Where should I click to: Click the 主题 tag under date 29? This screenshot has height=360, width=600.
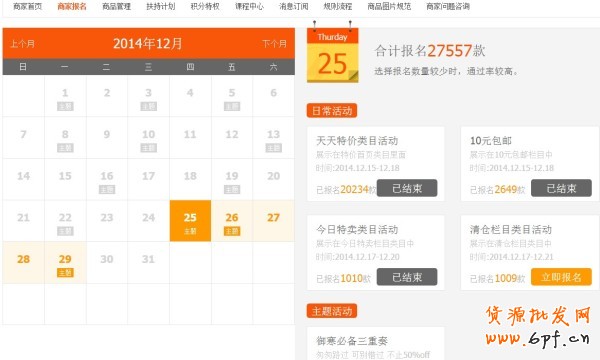pyautogui.click(x=65, y=273)
